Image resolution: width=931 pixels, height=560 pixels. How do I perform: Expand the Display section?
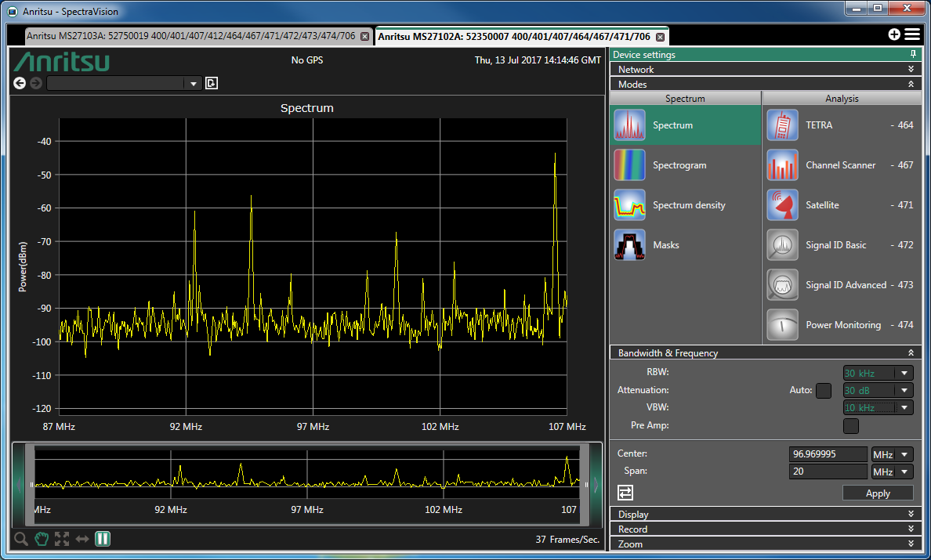point(765,515)
